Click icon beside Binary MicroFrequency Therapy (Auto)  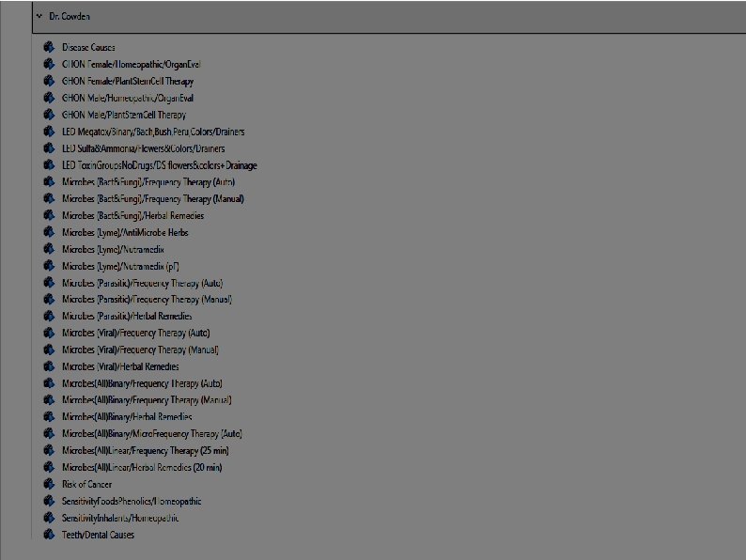click(49, 433)
